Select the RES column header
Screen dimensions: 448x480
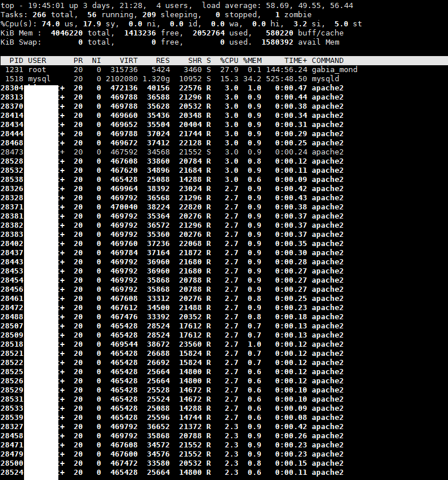[x=162, y=61]
